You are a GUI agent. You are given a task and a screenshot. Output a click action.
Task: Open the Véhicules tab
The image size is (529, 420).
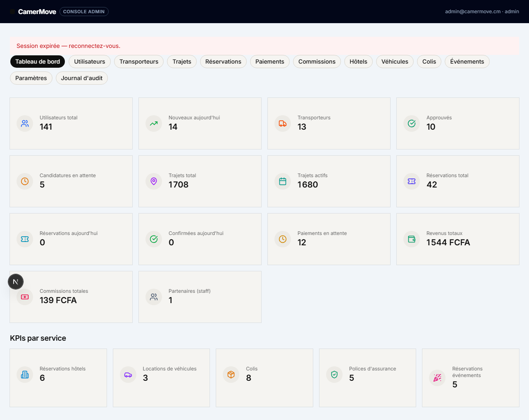(x=395, y=62)
